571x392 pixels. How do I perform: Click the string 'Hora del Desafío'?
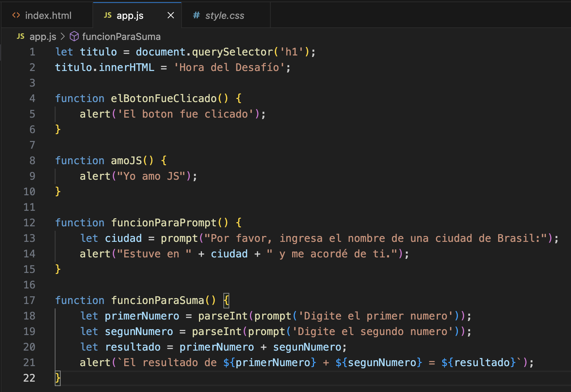tap(229, 67)
